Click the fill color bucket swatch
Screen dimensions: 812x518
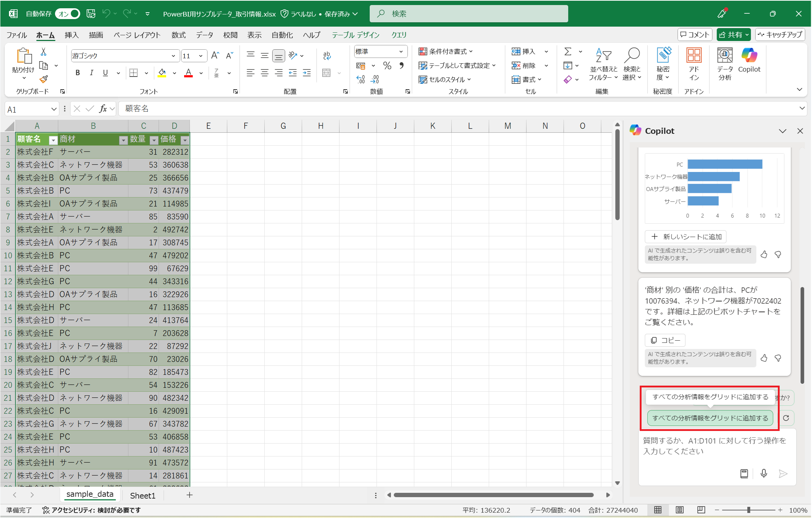(x=162, y=73)
